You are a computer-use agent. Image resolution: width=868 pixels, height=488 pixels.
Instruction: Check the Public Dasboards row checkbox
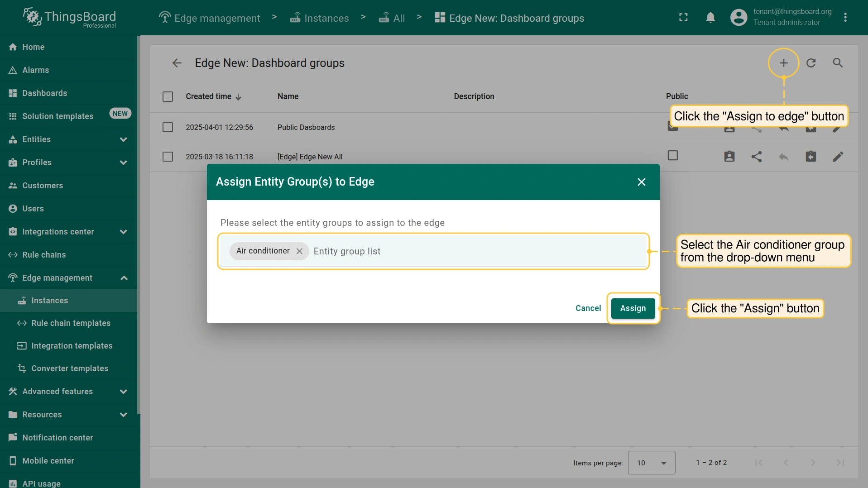[168, 127]
